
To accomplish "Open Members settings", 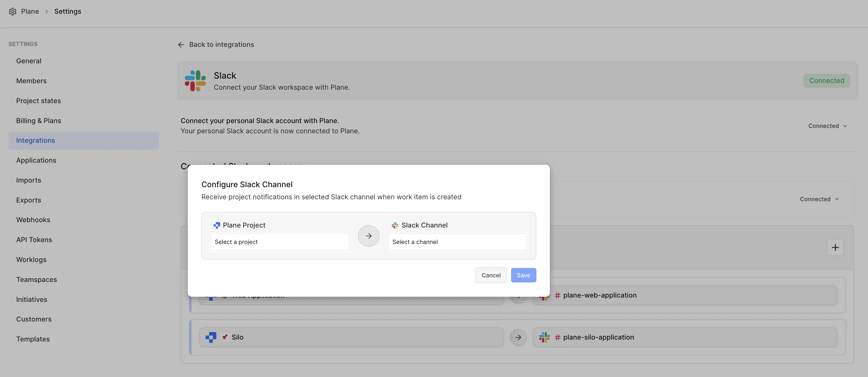I will (x=84, y=81).
